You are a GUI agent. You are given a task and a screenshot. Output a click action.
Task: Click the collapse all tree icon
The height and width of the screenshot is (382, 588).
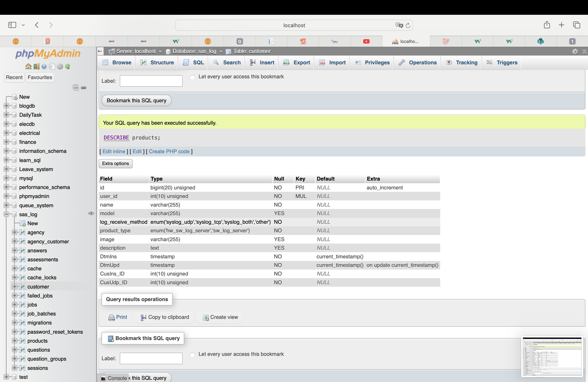point(76,88)
